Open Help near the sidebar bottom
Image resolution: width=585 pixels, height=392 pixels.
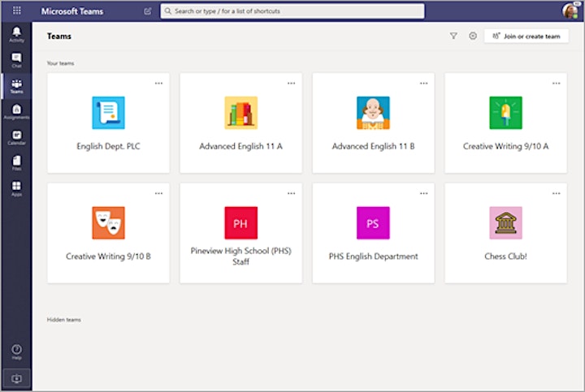(16, 351)
